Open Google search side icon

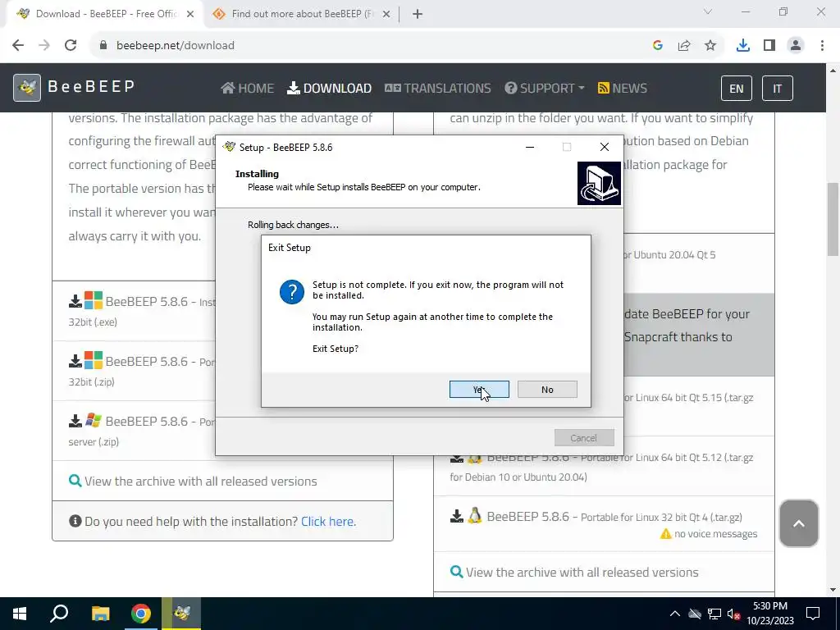(658, 46)
